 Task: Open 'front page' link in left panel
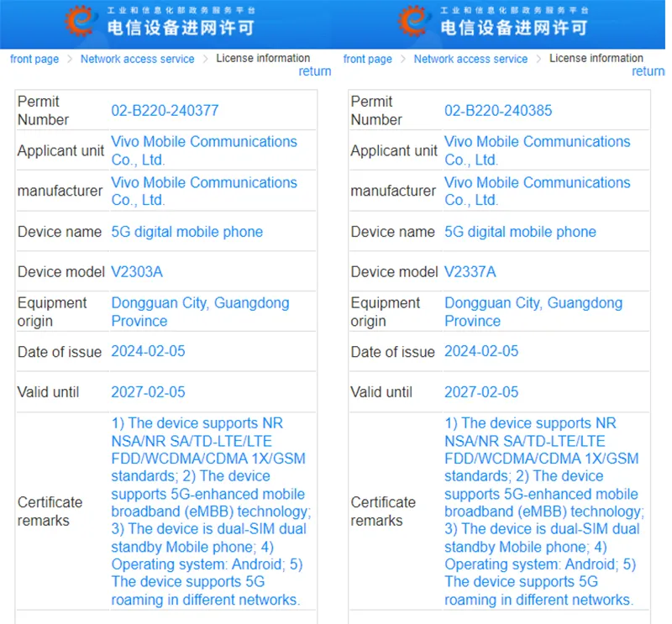click(34, 59)
